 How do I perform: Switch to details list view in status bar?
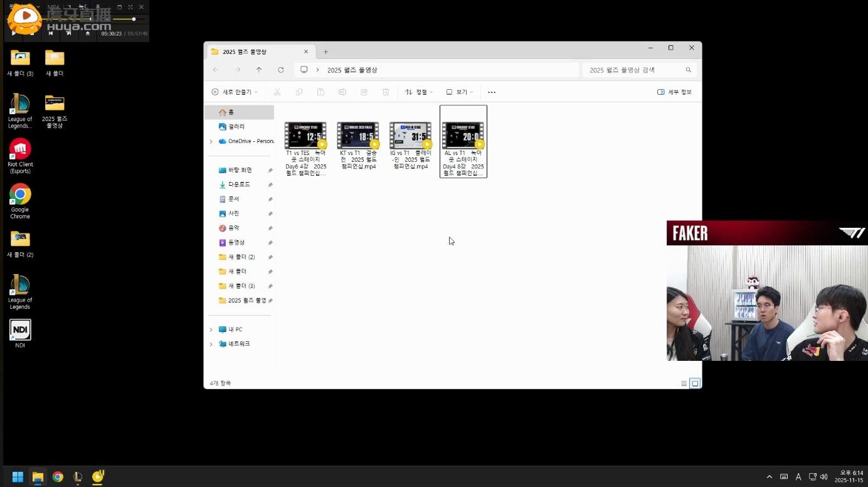pyautogui.click(x=684, y=383)
